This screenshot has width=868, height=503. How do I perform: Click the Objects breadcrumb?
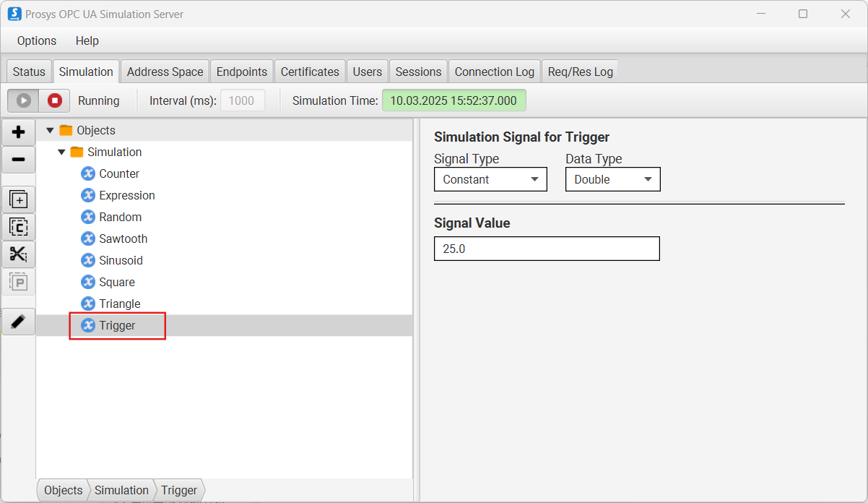(64, 490)
